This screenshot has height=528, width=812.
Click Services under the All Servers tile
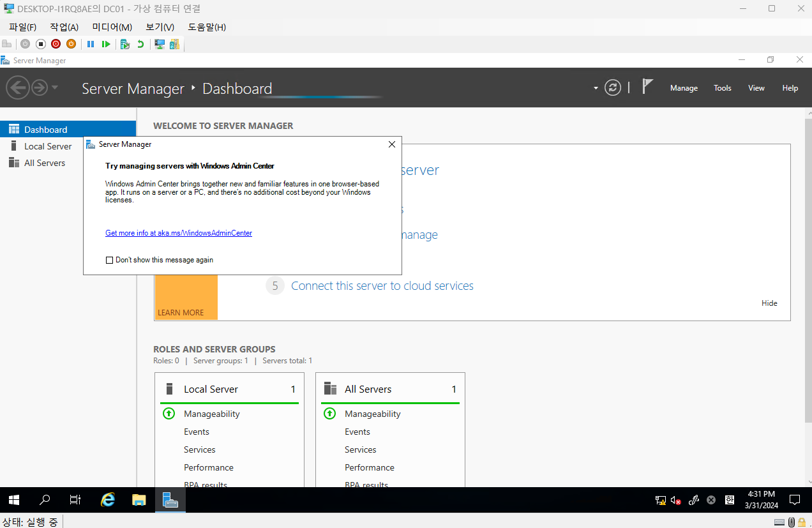coord(361,449)
